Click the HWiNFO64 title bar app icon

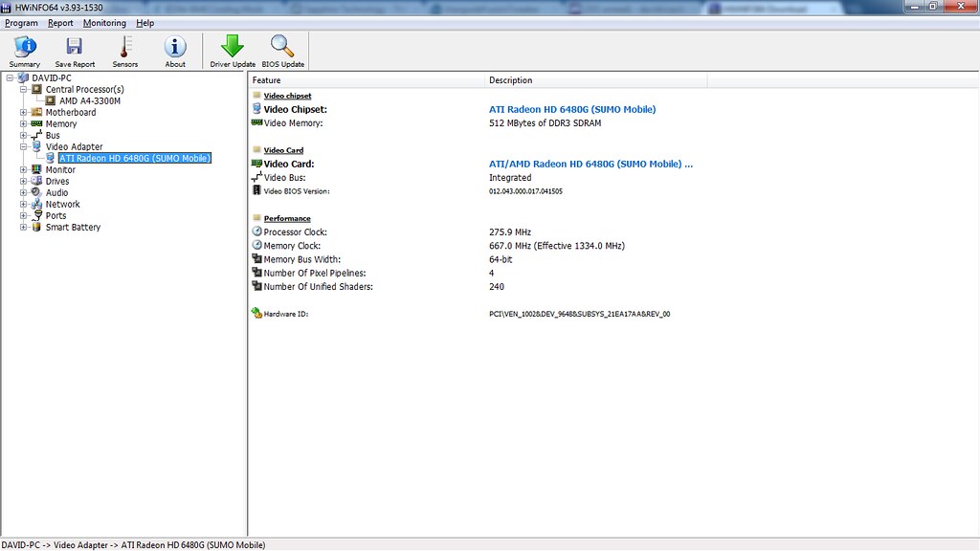click(7, 8)
